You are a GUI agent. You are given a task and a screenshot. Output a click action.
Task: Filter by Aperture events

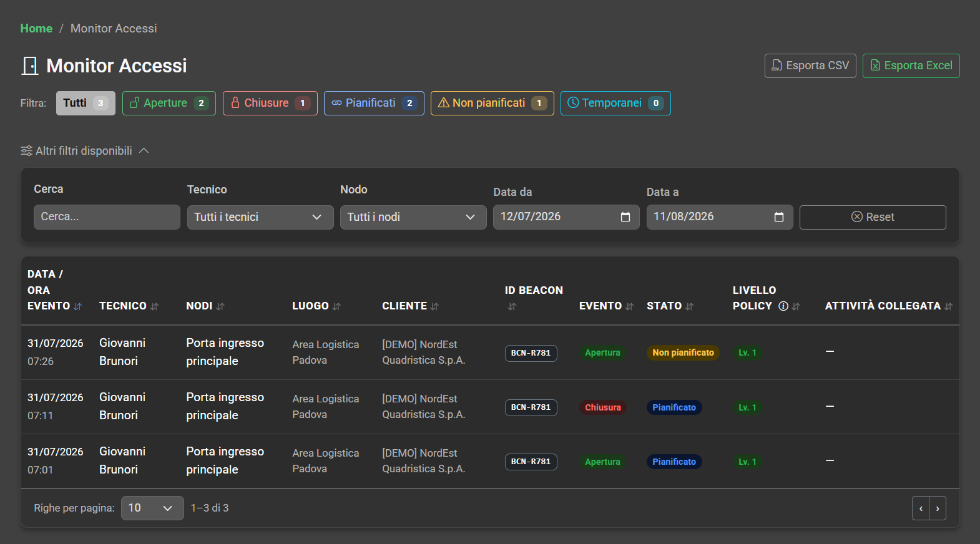pos(169,103)
